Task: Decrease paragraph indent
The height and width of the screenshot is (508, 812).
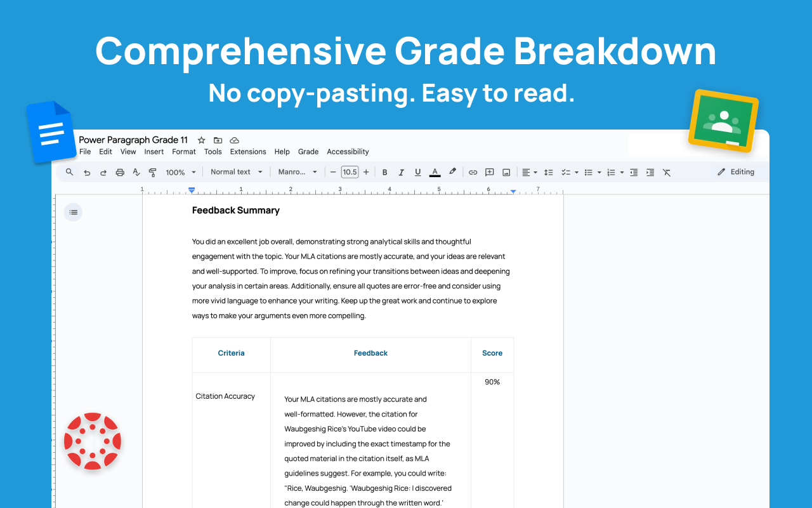Action: click(x=634, y=172)
